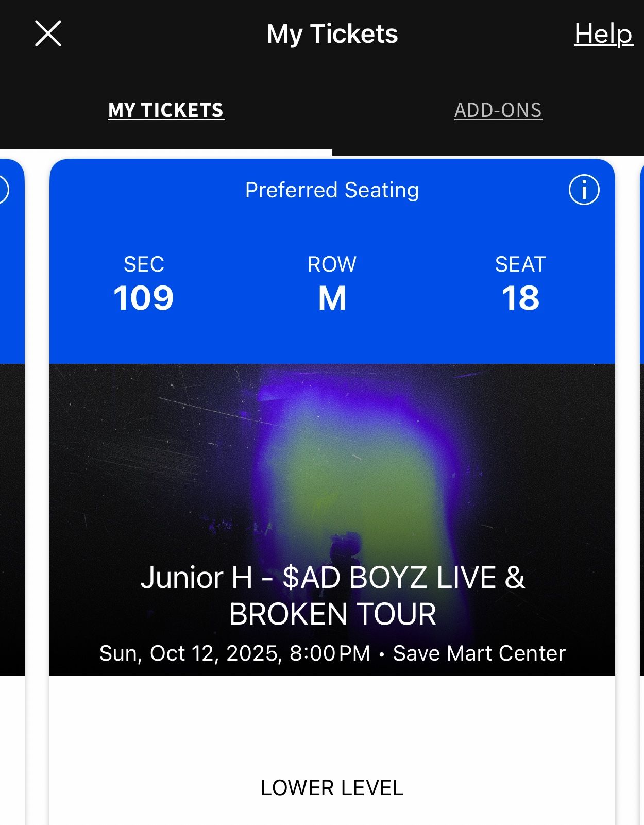The height and width of the screenshot is (825, 644).
Task: Switch to the ADD-ONS tab
Action: (x=498, y=110)
